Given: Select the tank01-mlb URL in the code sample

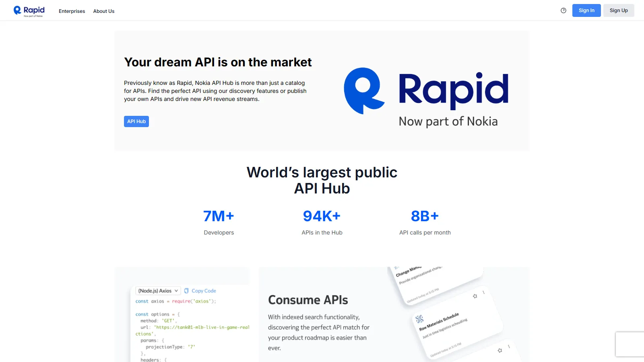Looking at the screenshot, I should coord(201,327).
